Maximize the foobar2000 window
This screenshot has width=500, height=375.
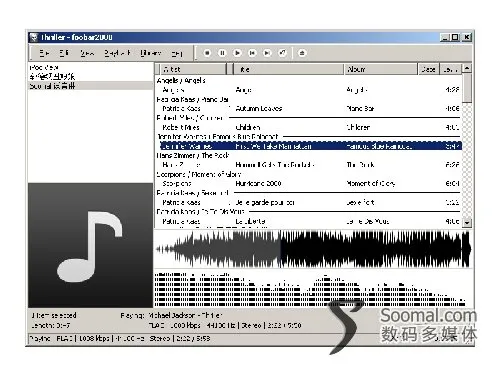click(455, 37)
